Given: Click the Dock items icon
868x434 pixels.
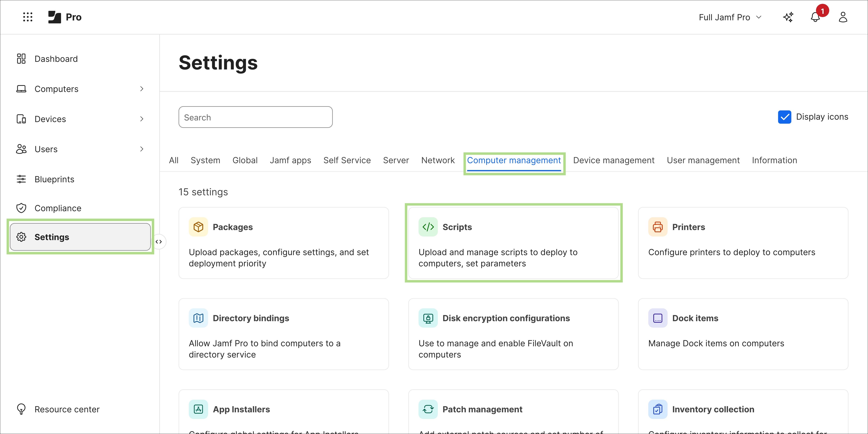Looking at the screenshot, I should pyautogui.click(x=658, y=318).
